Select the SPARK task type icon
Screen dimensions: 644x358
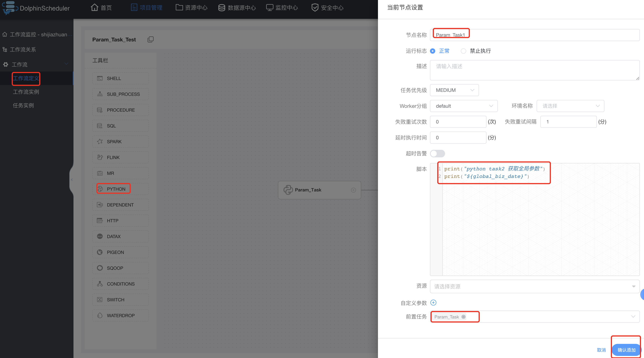click(100, 142)
